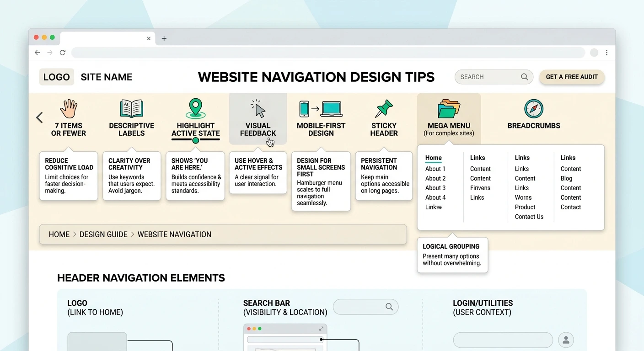The width and height of the screenshot is (644, 351).
Task: Select the Breadcrumbs nav item label
Action: (534, 126)
